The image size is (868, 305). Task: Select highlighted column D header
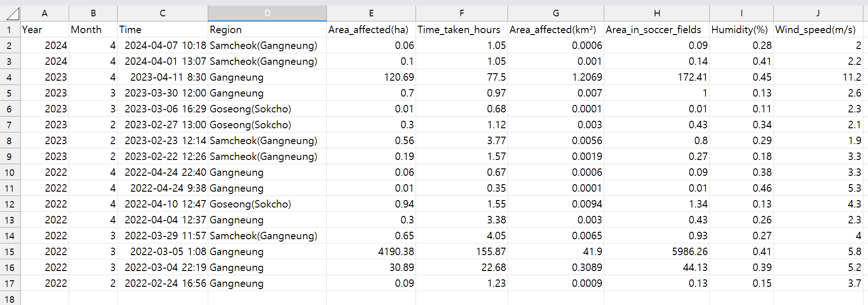[267, 14]
